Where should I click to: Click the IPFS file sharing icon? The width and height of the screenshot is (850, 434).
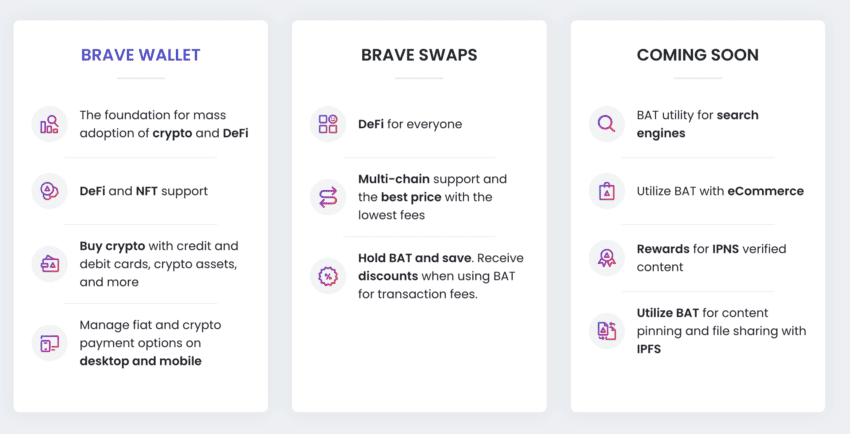[606, 330]
